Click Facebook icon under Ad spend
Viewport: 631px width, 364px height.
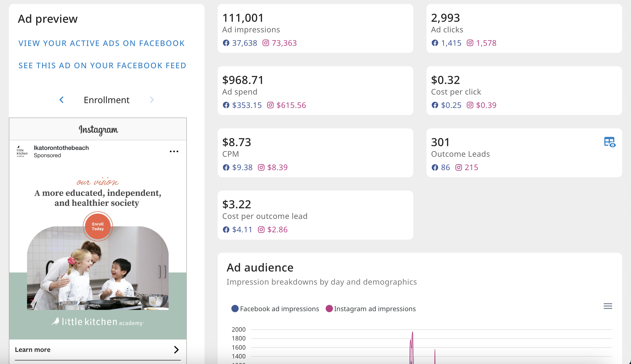[226, 105]
